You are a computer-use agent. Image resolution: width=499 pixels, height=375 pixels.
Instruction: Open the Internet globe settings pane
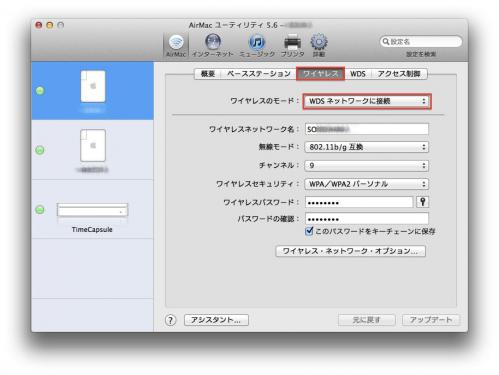(x=213, y=45)
